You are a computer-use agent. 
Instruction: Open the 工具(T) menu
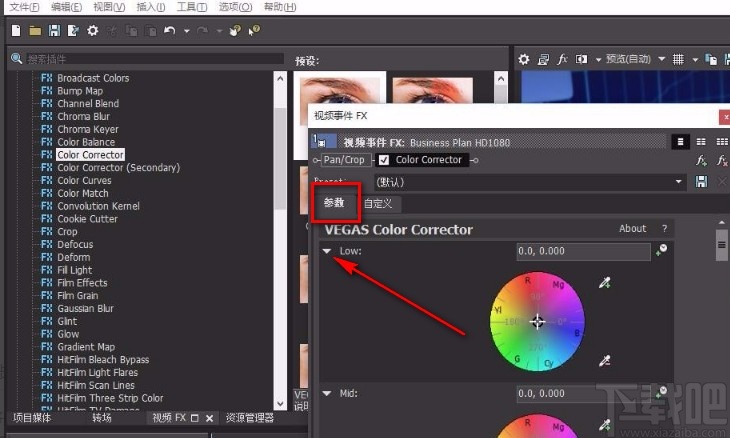click(x=192, y=7)
